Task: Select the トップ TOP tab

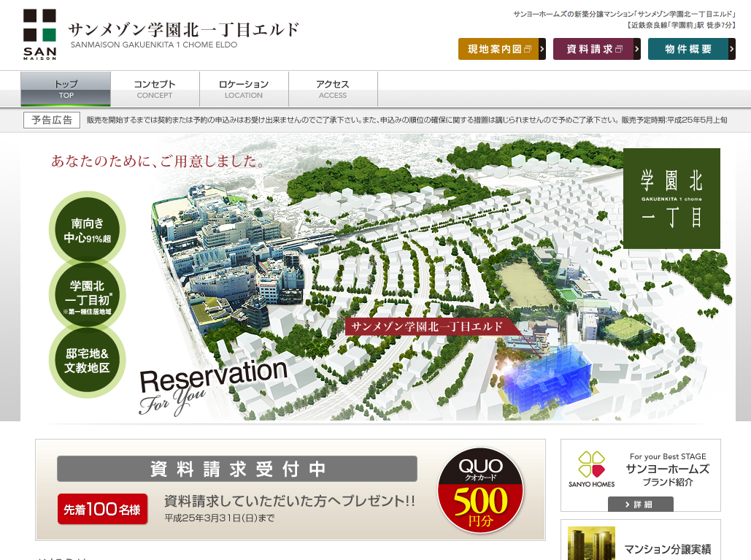Action: [66, 89]
